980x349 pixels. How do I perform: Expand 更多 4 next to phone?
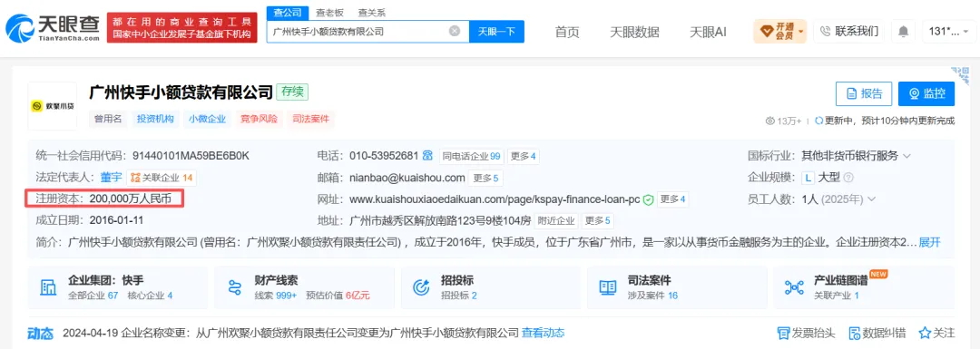[524, 156]
